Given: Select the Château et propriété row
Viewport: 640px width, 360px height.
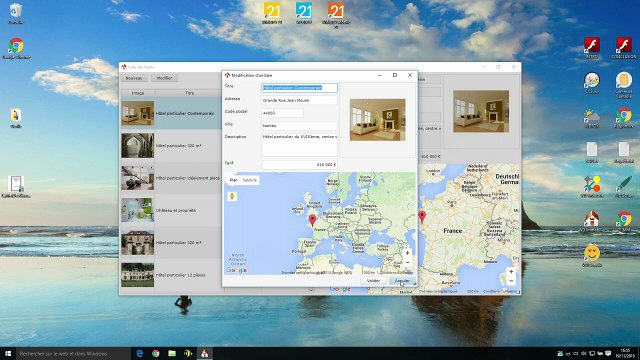Looking at the screenshot, I should point(171,210).
